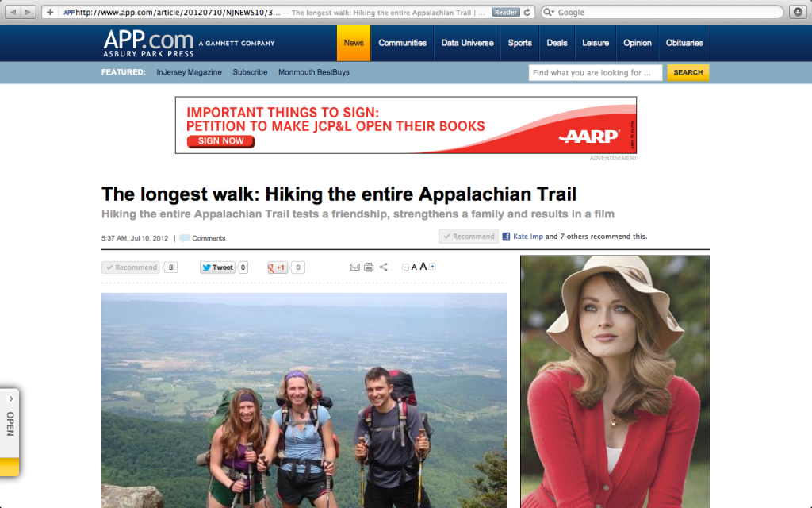Click the article headline about Appalachian Trail
Image resolution: width=812 pixels, height=508 pixels.
click(x=339, y=194)
